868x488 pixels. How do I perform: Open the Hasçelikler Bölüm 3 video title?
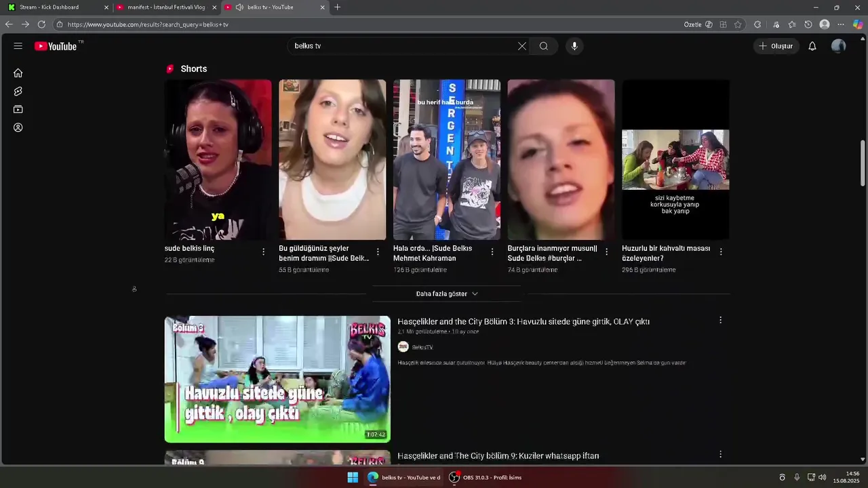[x=524, y=322]
